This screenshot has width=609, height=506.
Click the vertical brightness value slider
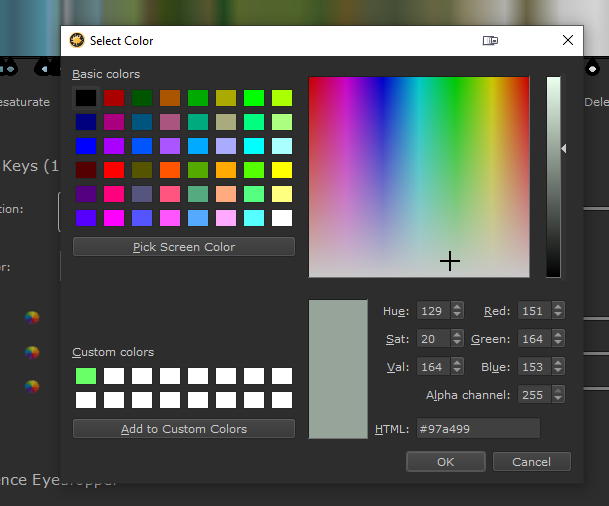[553, 176]
